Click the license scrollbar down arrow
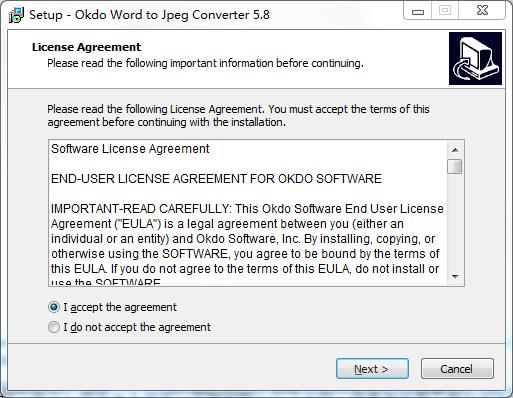Image resolution: width=513 pixels, height=398 pixels. click(x=455, y=277)
